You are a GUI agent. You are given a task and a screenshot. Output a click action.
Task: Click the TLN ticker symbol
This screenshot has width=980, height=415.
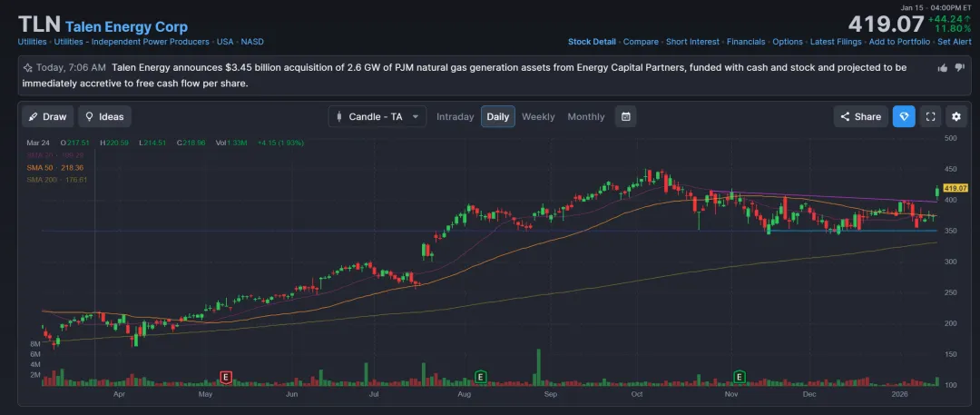coord(39,25)
